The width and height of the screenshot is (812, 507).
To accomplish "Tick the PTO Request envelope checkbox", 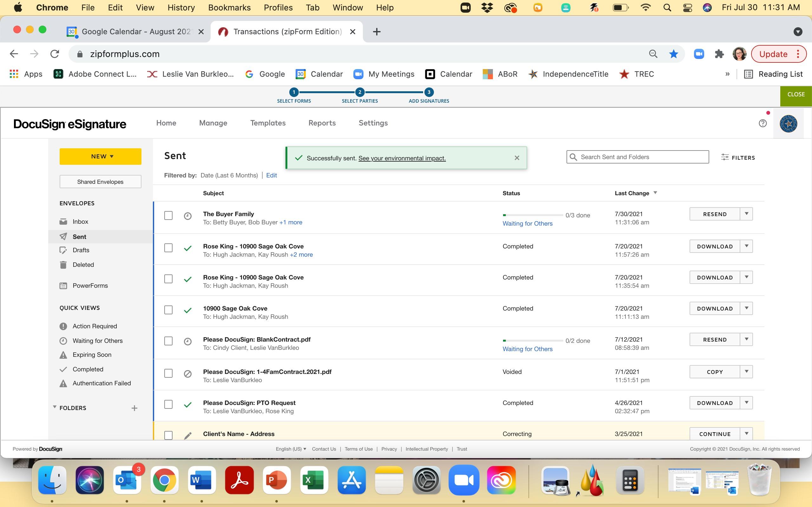I will (168, 404).
